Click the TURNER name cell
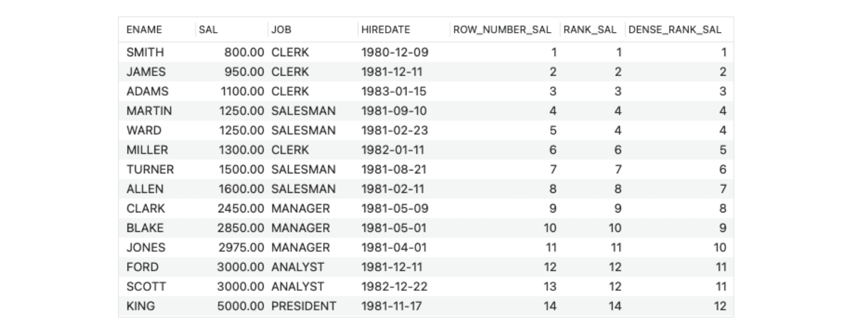The image size is (868, 332). [x=150, y=169]
